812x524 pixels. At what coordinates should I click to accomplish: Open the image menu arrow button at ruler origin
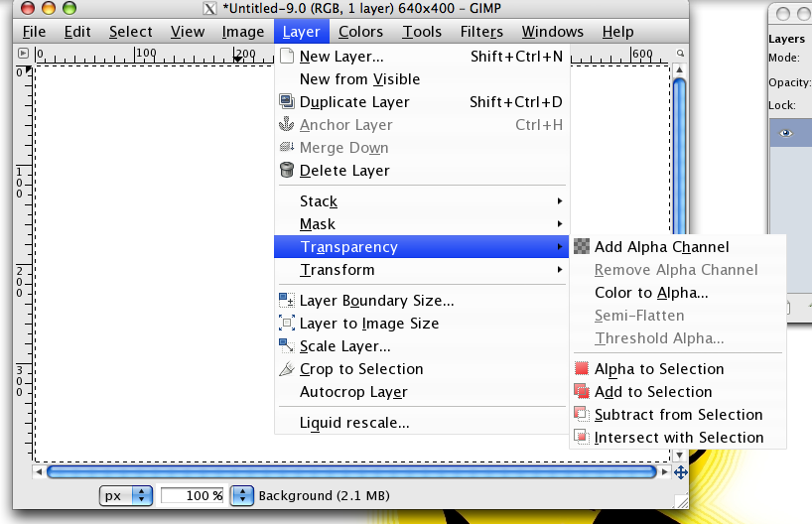tap(23, 53)
